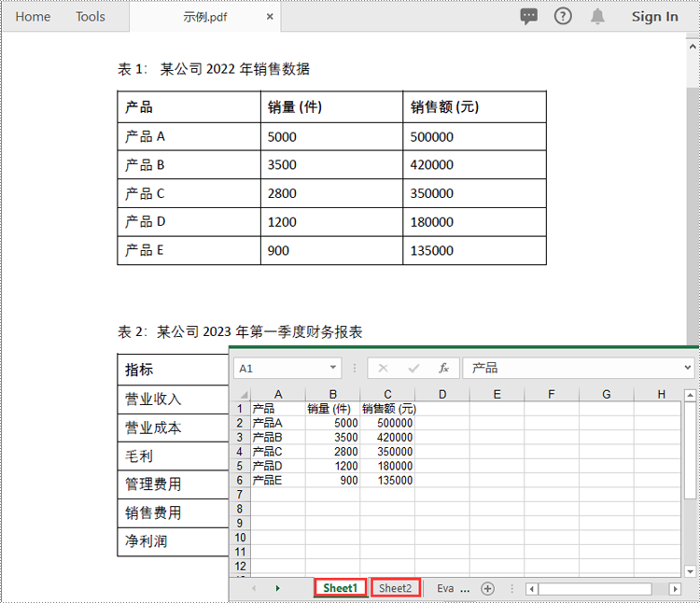This screenshot has height=603, width=700.
Task: Click spreadsheet cell containing 135000
Action: [387, 480]
